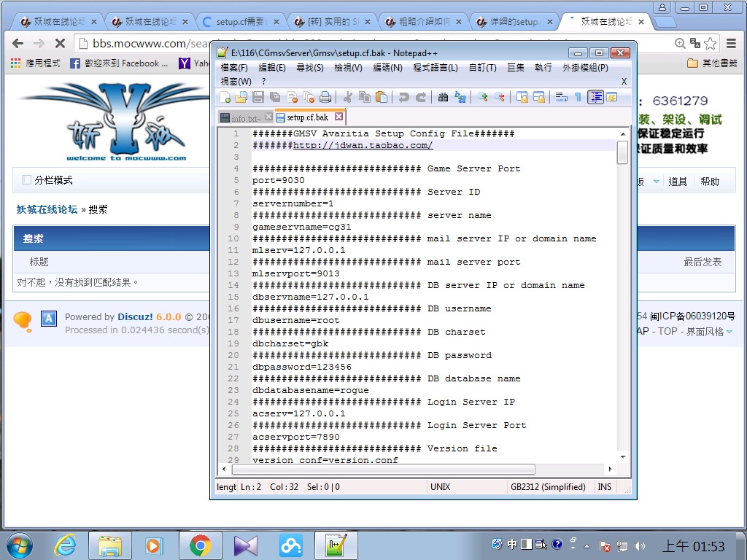Click the New file icon in Notepad++

click(x=225, y=97)
